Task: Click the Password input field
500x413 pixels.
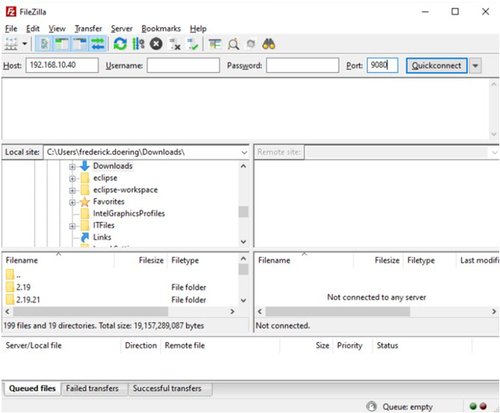Action: coord(303,65)
